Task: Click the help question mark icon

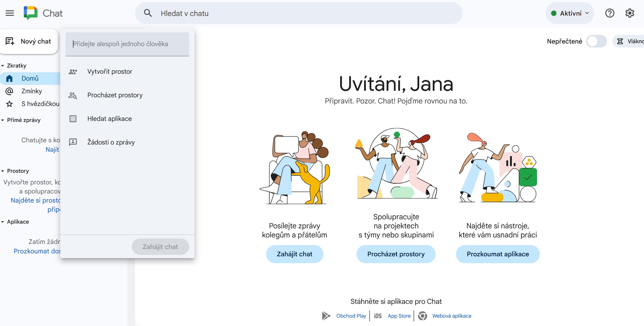Action: point(610,13)
